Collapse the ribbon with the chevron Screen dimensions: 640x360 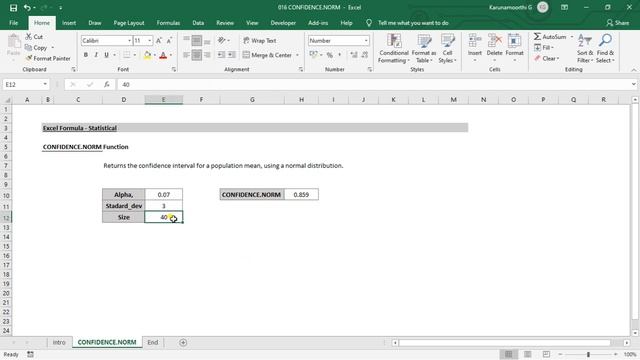[633, 70]
